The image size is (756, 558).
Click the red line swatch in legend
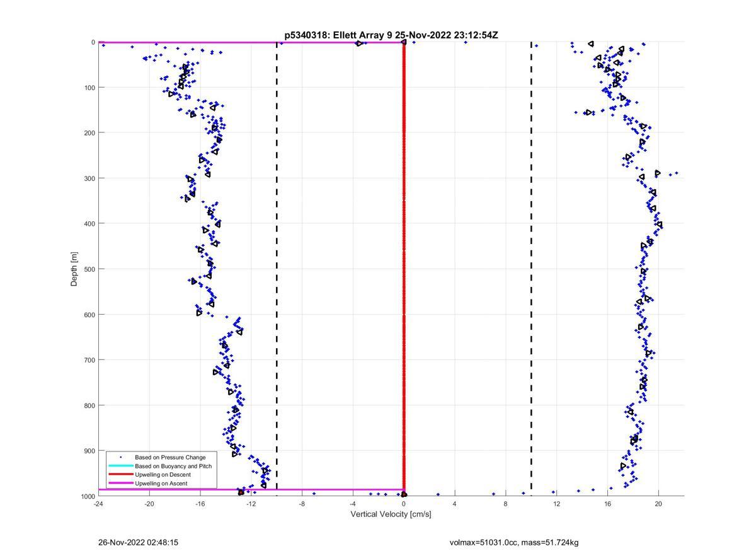(x=120, y=475)
